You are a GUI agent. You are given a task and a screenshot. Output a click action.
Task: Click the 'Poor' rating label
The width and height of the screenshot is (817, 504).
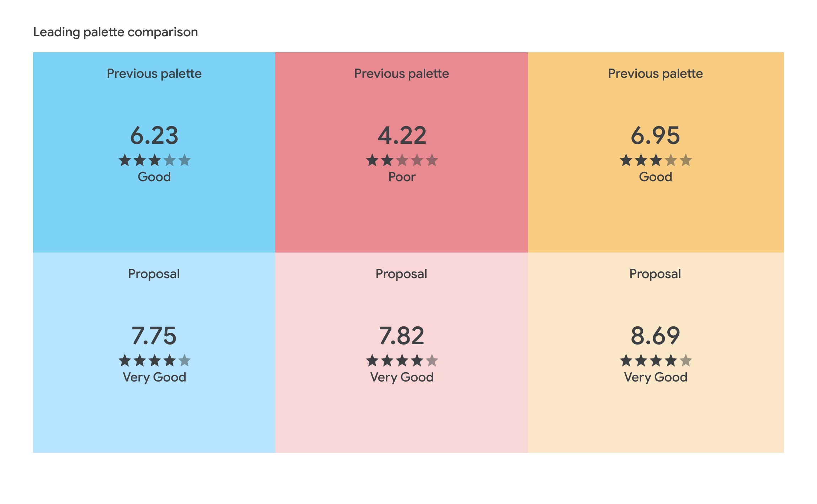402,177
